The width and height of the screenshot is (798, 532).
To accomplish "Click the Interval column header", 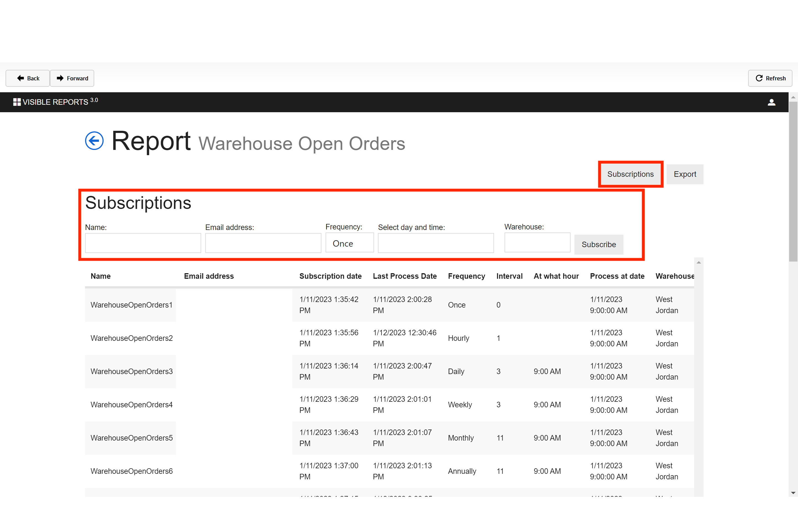I will (509, 276).
